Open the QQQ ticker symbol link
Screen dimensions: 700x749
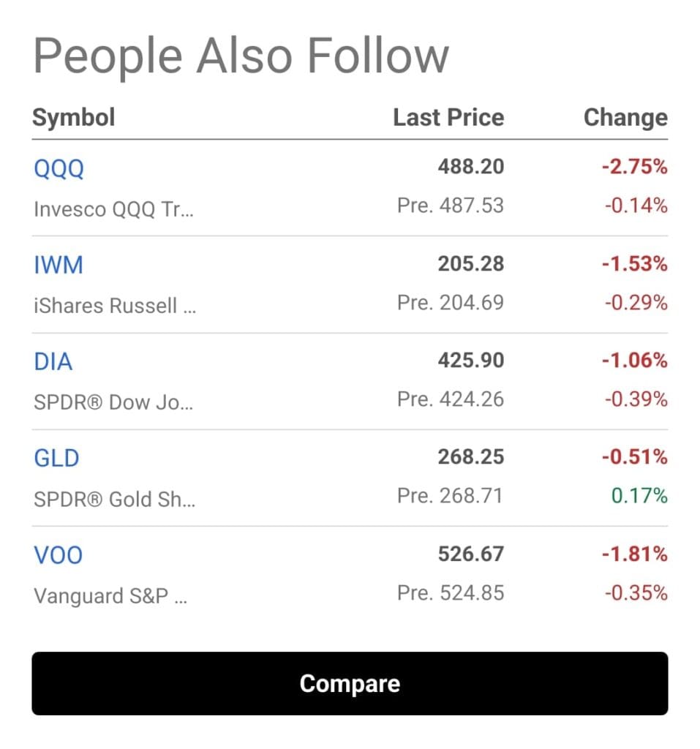(59, 169)
